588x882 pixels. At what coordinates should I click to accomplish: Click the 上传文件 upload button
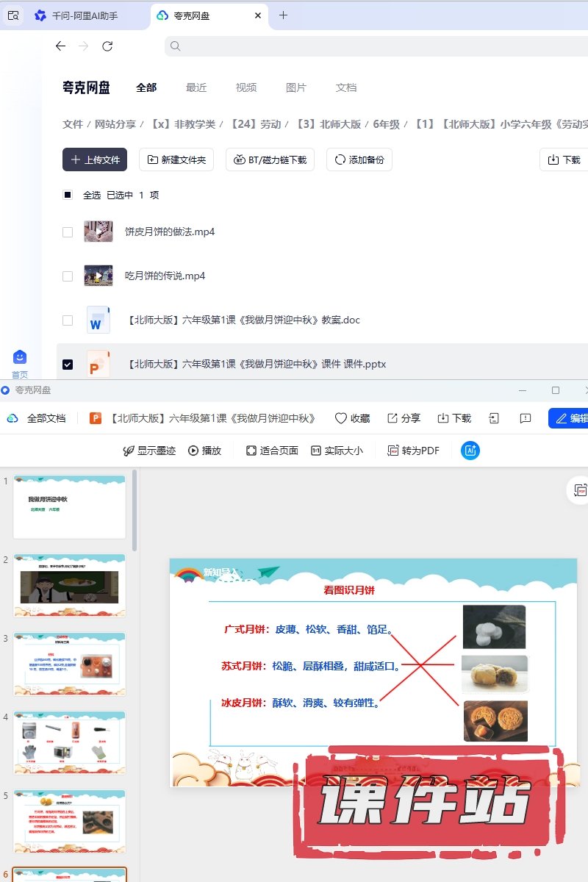pos(95,159)
